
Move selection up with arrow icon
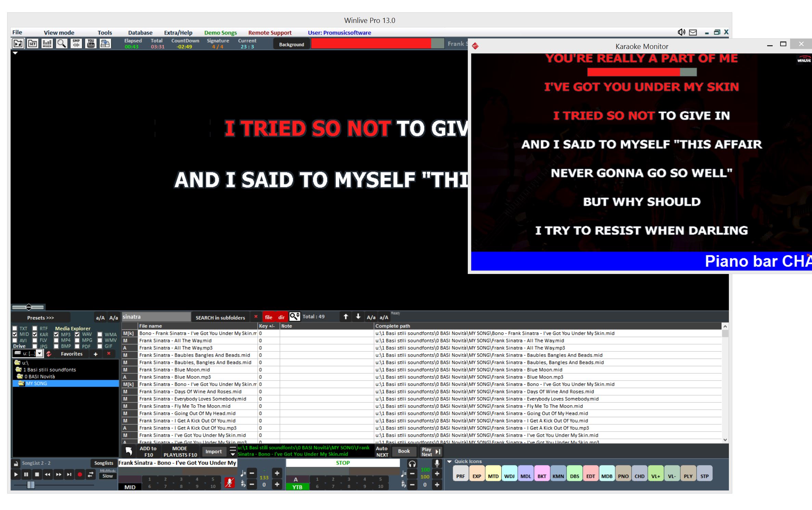346,317
